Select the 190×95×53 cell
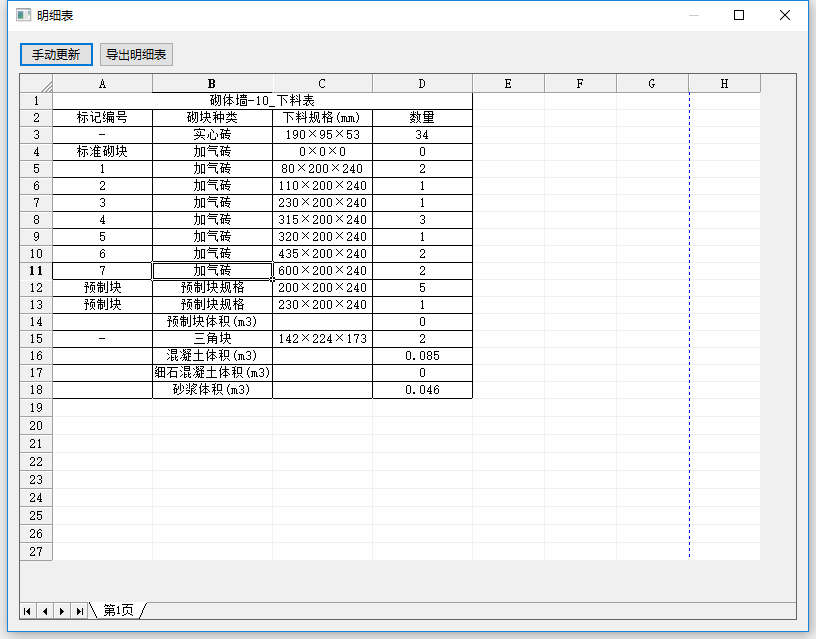The height and width of the screenshot is (639, 816). click(x=322, y=135)
